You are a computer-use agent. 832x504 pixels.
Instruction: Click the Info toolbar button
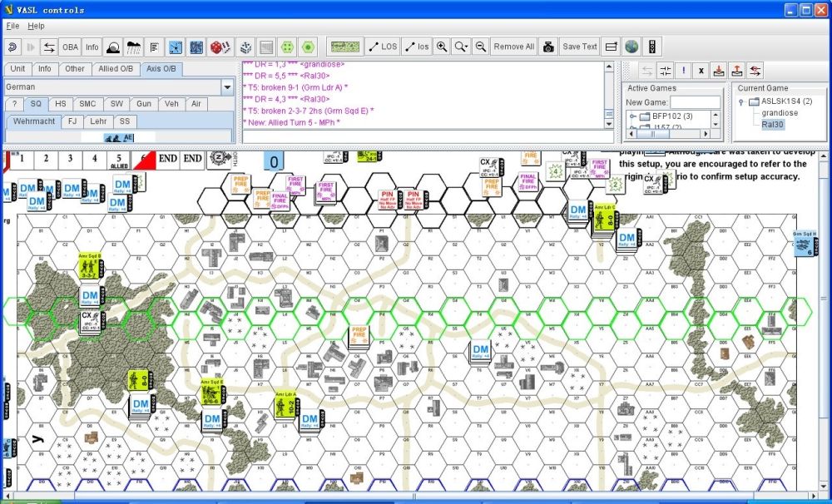(92, 47)
